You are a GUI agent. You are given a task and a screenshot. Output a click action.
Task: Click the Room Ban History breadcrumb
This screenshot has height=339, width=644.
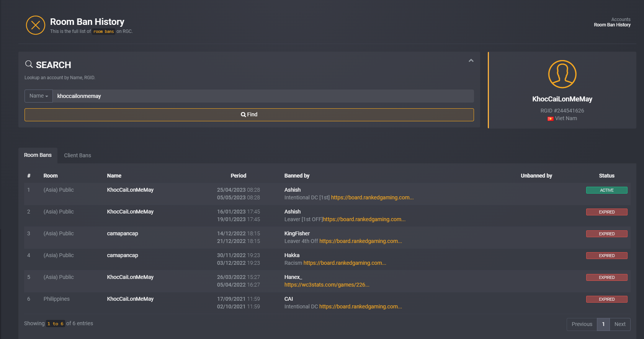(612, 25)
